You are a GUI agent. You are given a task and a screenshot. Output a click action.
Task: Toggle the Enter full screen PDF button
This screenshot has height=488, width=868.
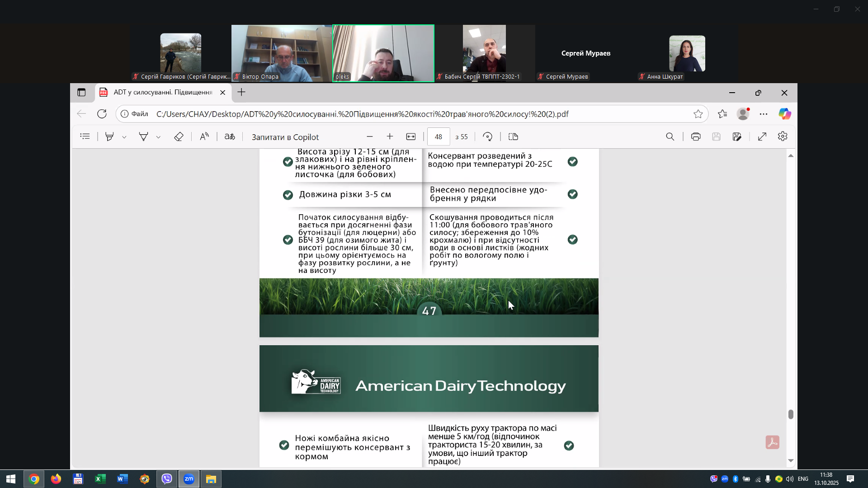tap(762, 136)
